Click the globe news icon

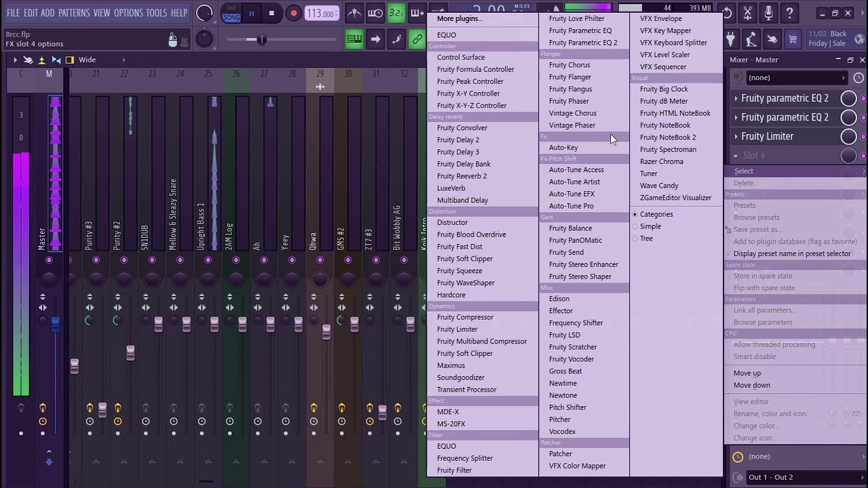[859, 39]
